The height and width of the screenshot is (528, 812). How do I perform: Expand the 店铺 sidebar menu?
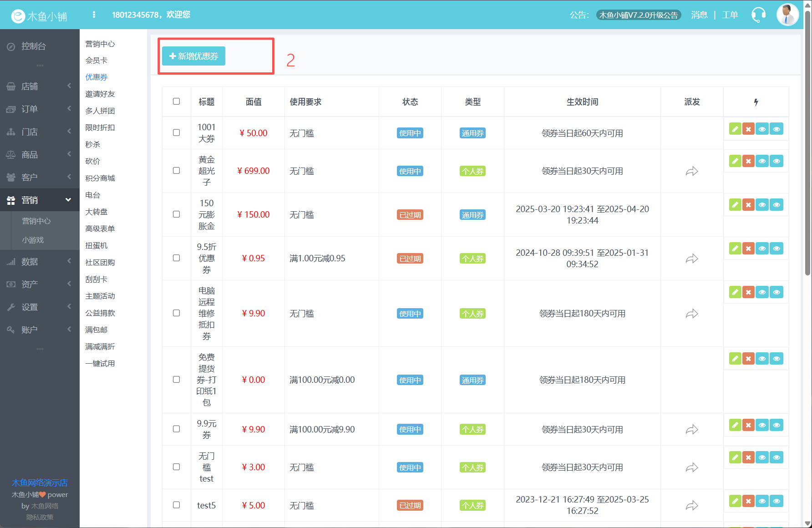[x=40, y=86]
